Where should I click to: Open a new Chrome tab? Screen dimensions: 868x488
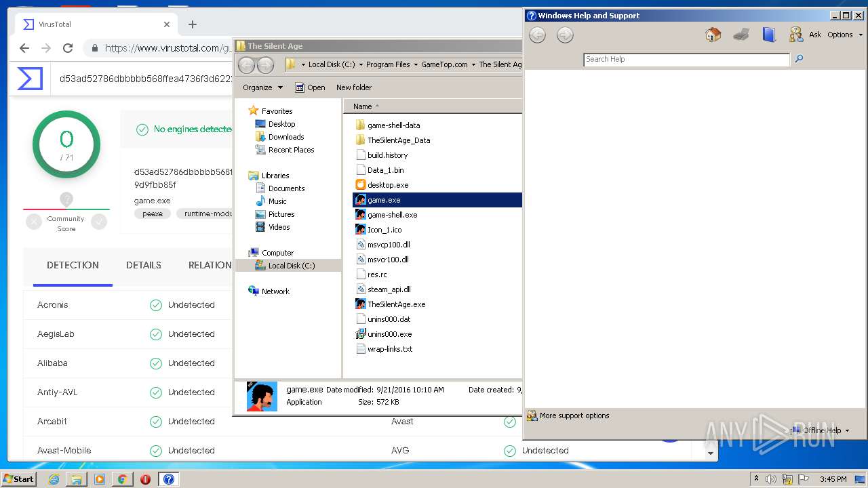193,24
